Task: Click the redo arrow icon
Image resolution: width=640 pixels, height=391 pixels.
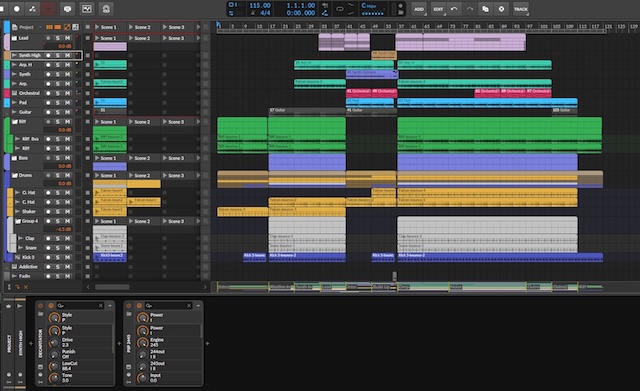Action: point(469,9)
